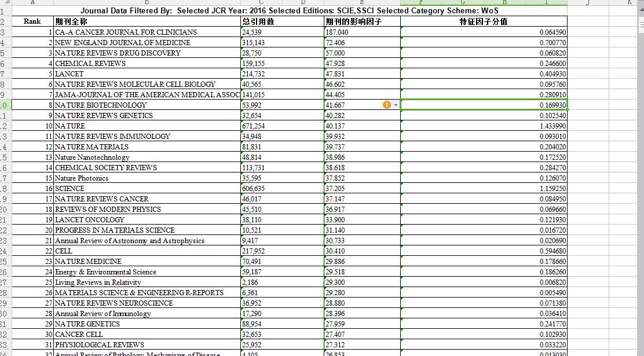644x356 pixels.
Task: Select the CANCER CELL cell
Action: point(147,335)
